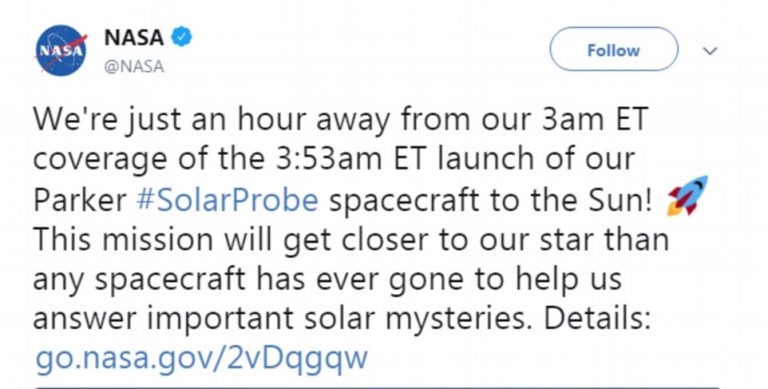
Task: Click the rocket emoji in tweet
Action: coord(687,196)
